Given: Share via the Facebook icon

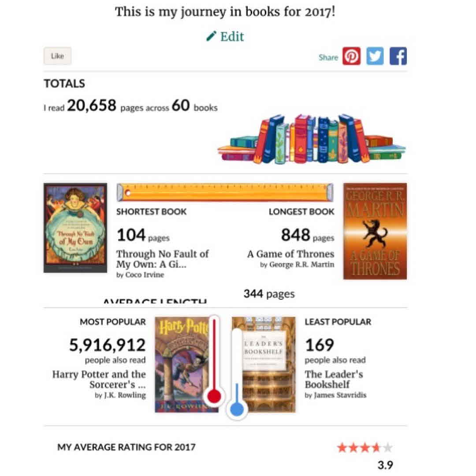Looking at the screenshot, I should [398, 56].
